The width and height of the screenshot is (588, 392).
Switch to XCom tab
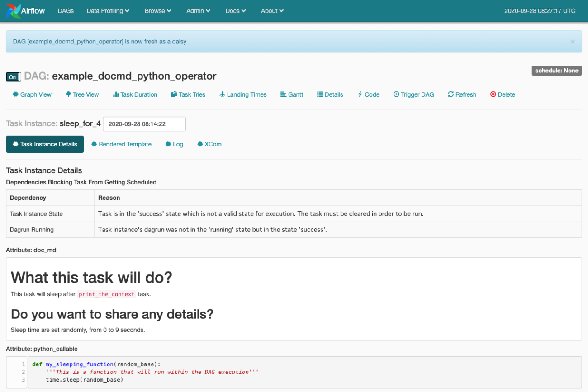[209, 144]
